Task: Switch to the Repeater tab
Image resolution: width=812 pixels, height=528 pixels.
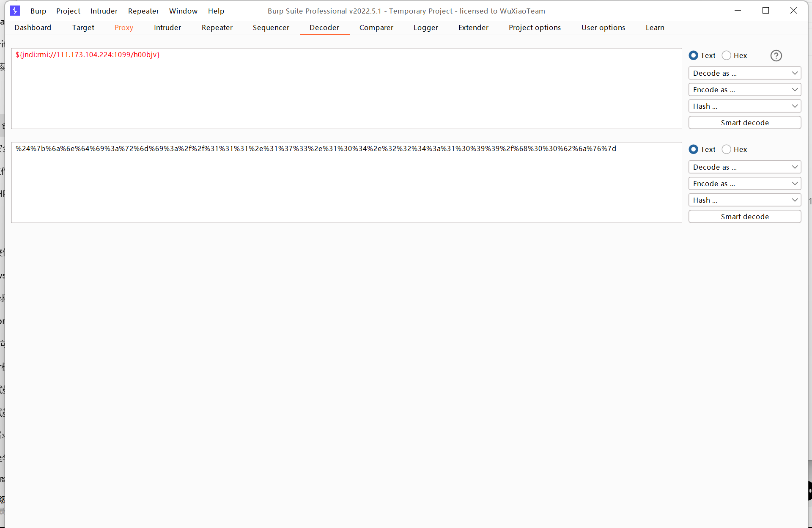Action: (x=217, y=27)
